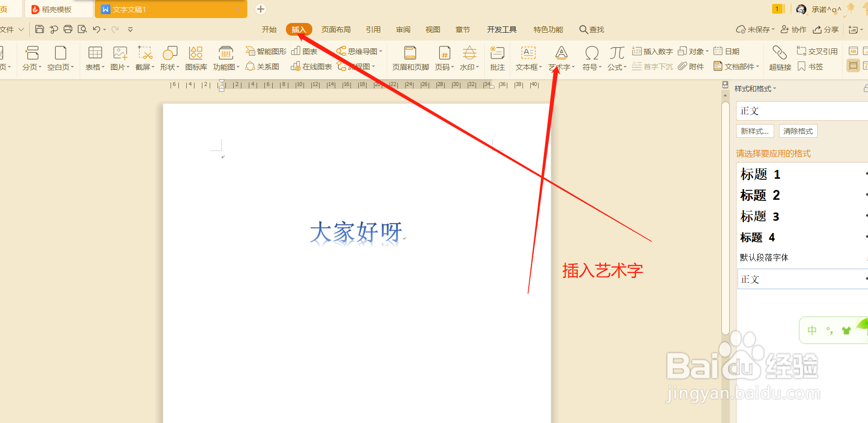Insert a 批注 comment
Viewport: 868px width, 423px height.
(x=497, y=58)
